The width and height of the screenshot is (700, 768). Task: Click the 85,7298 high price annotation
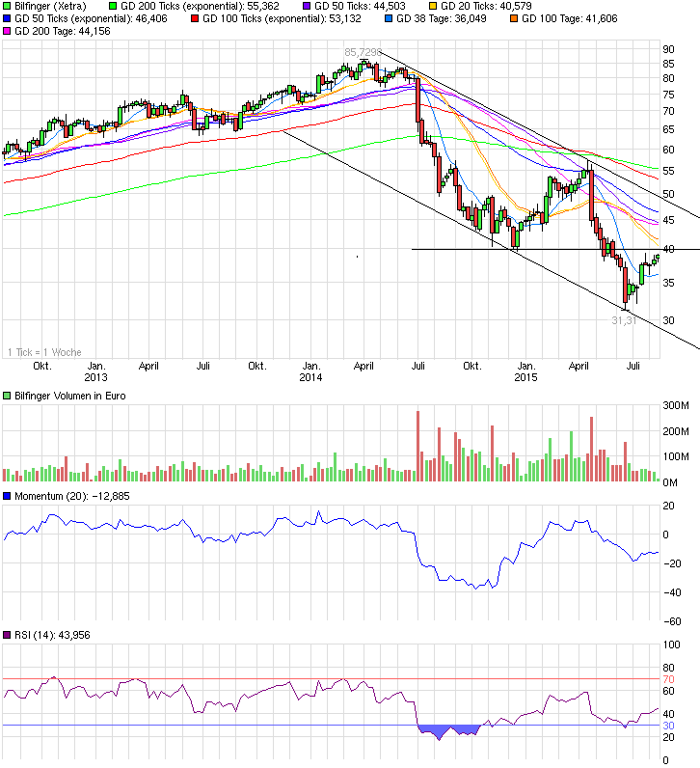(363, 52)
